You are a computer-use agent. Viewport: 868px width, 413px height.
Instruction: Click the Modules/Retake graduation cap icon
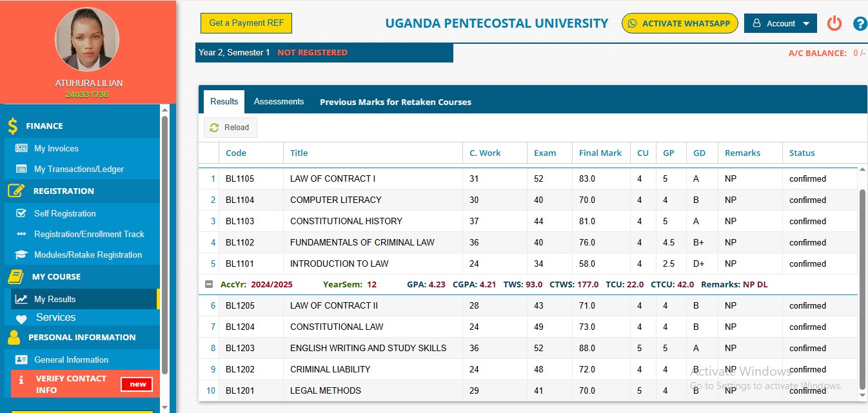point(21,255)
